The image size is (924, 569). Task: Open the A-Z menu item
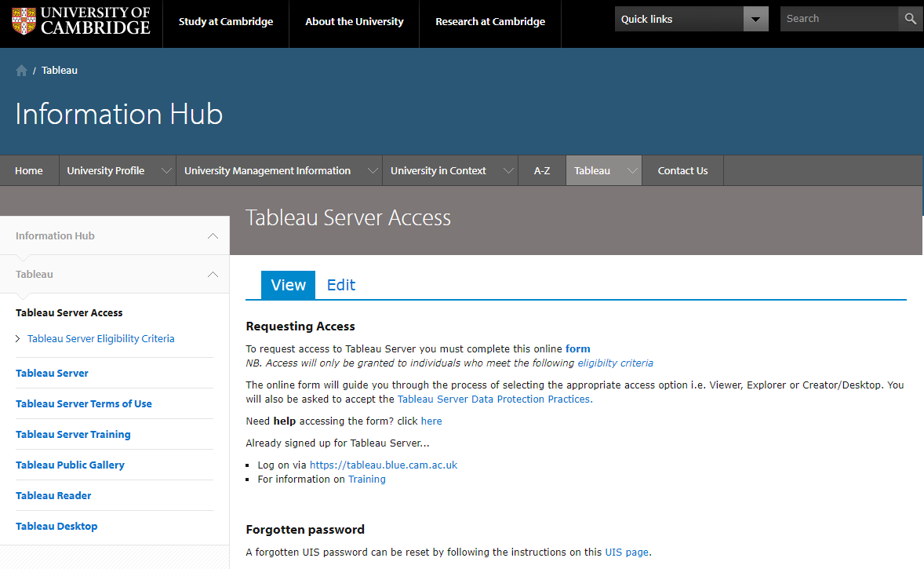tap(542, 171)
